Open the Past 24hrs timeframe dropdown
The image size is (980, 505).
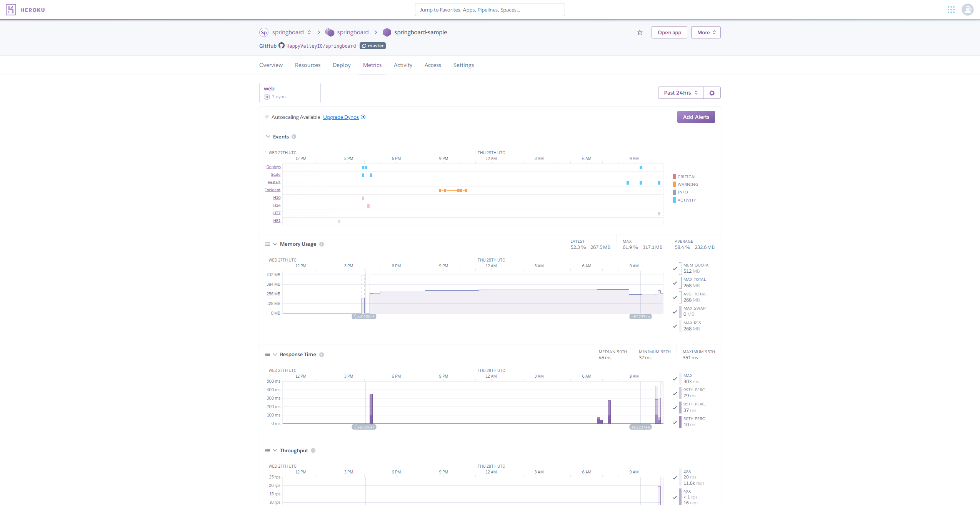point(681,93)
